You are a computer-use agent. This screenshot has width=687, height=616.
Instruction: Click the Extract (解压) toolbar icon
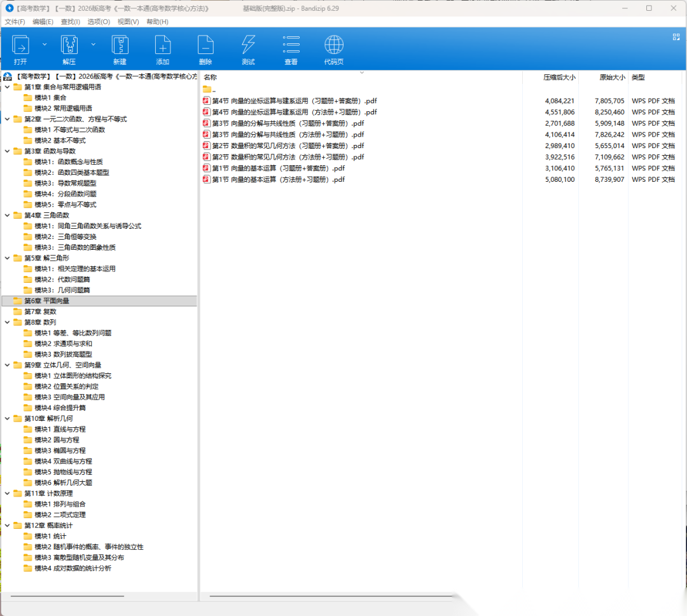click(x=69, y=45)
